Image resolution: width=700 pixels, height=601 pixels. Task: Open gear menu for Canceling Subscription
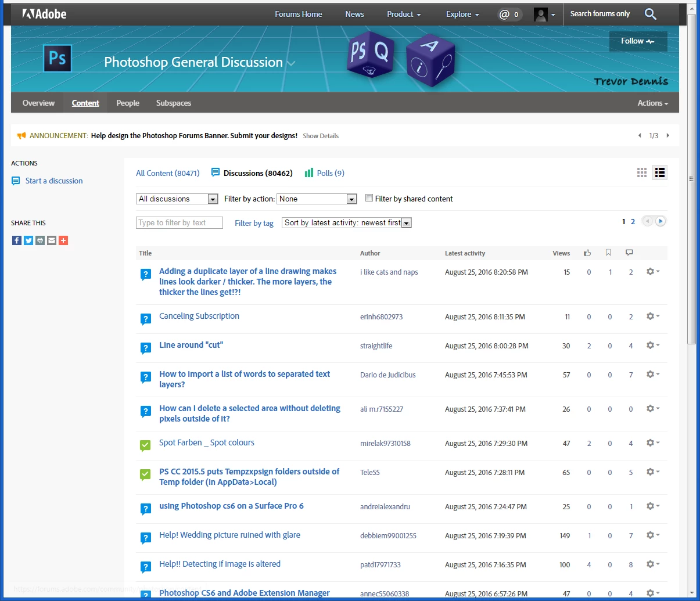(653, 316)
